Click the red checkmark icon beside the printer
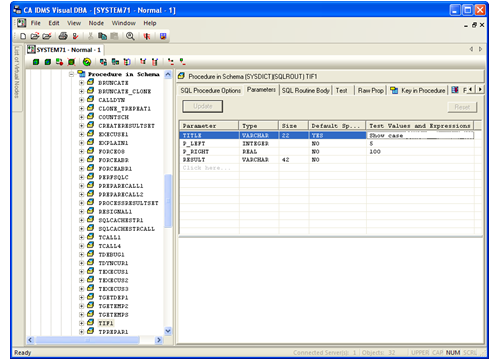 point(75,36)
